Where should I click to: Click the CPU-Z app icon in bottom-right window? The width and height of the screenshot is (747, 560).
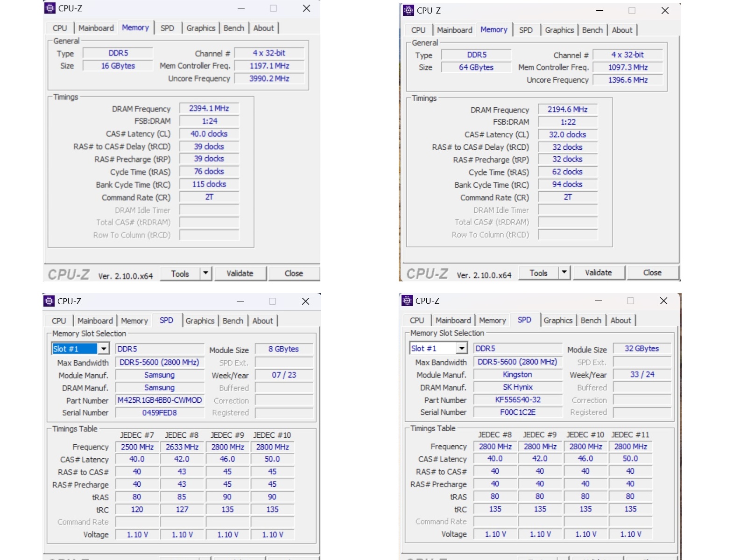pos(407,301)
